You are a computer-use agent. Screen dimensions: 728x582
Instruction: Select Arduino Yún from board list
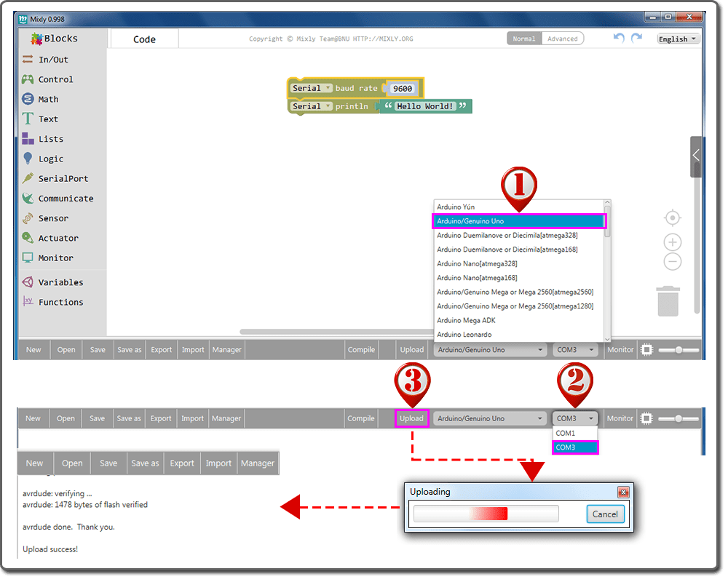point(519,207)
